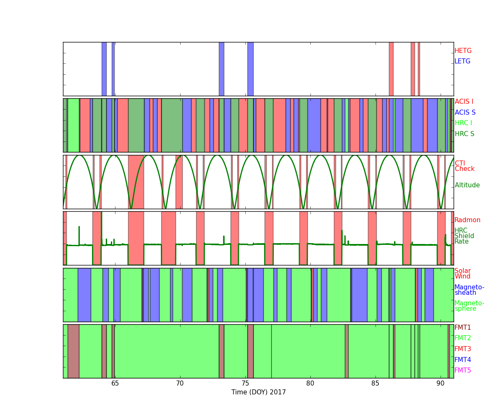
Task: Click the HRC S legend label
Action: tap(464, 134)
